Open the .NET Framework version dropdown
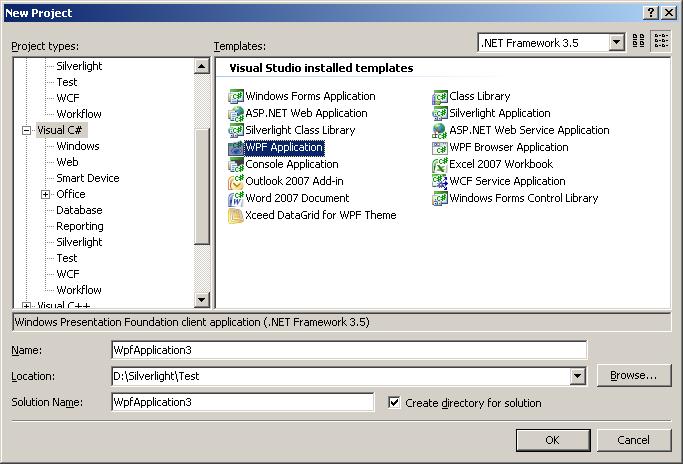Image resolution: width=683 pixels, height=464 pixels. click(x=616, y=42)
